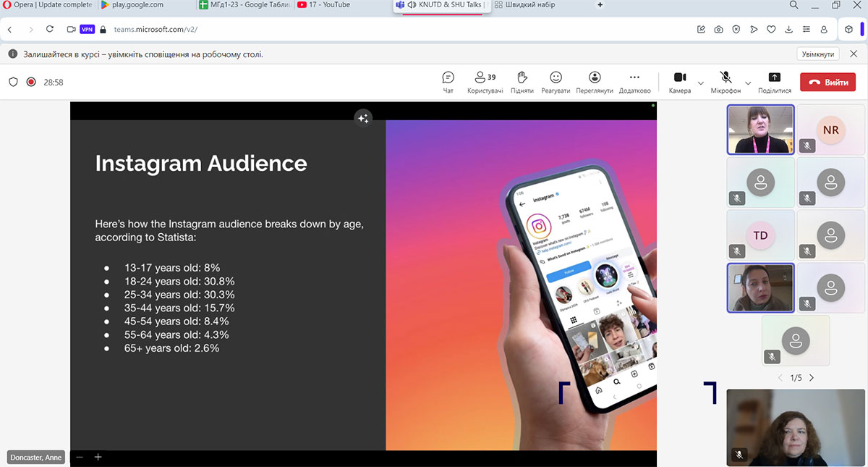Open the extensions cube icon
Viewport: 868px width, 467px height.
coord(848,30)
